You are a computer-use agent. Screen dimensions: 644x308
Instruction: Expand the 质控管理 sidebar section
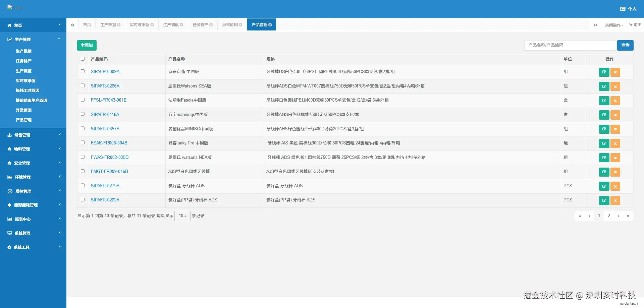click(x=33, y=191)
